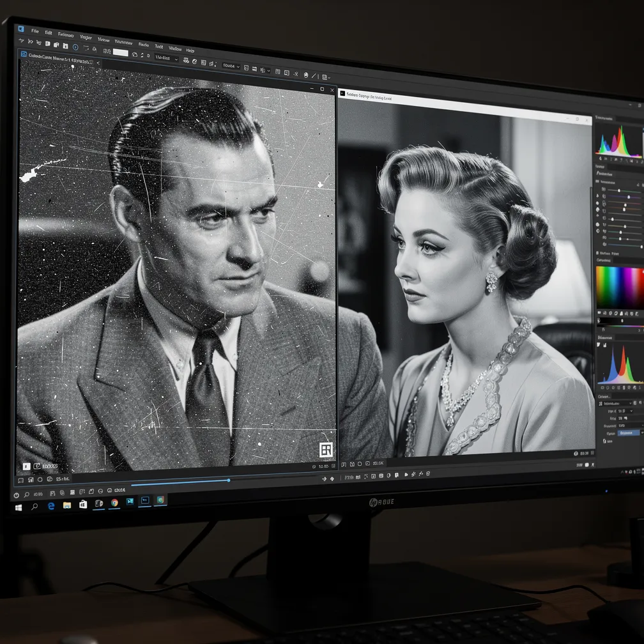Open File Explorer from the taskbar
Screen dimensions: 644x644
coord(67,505)
